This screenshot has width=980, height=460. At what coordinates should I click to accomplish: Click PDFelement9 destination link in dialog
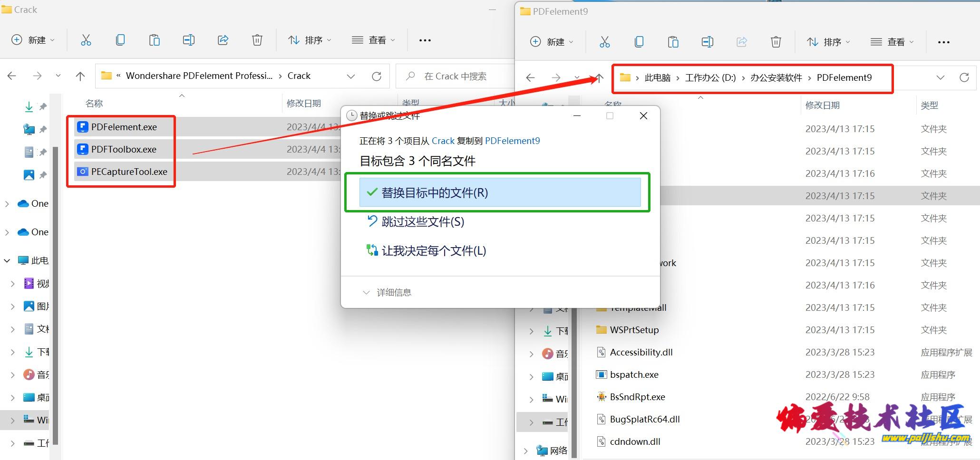click(x=513, y=141)
